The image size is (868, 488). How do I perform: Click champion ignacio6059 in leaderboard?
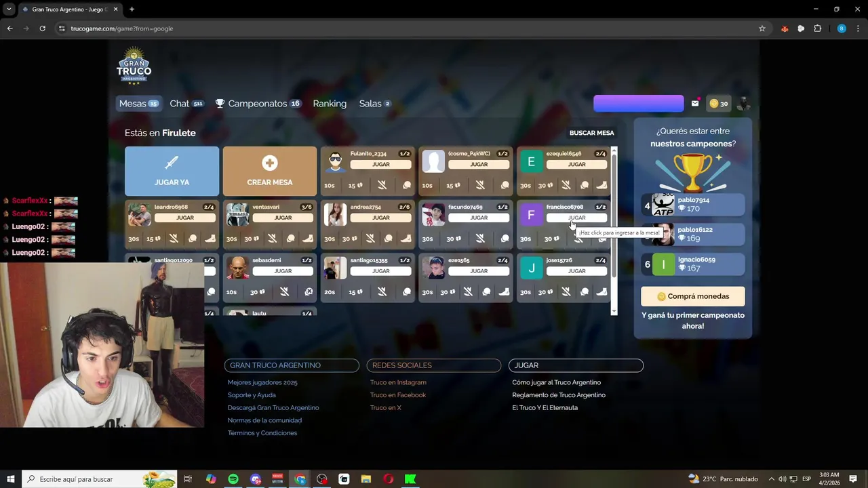coord(693,264)
